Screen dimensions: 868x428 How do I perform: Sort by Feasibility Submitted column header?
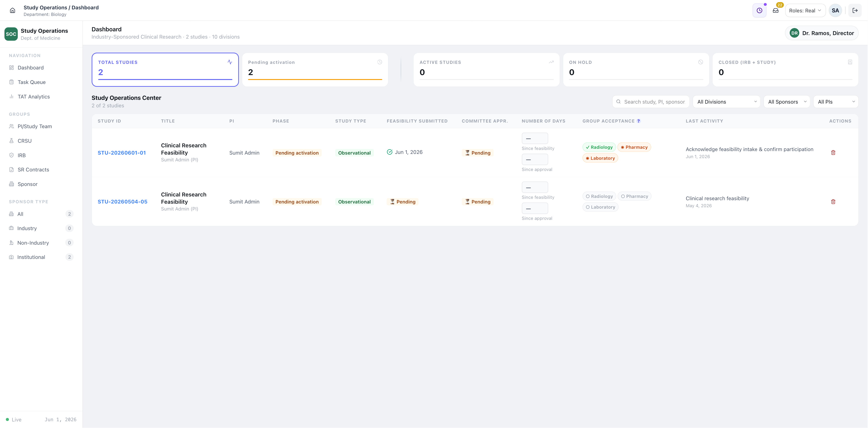417,121
